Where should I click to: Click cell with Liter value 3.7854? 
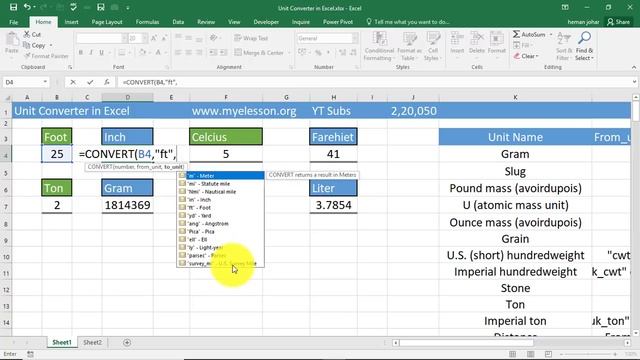click(x=333, y=205)
